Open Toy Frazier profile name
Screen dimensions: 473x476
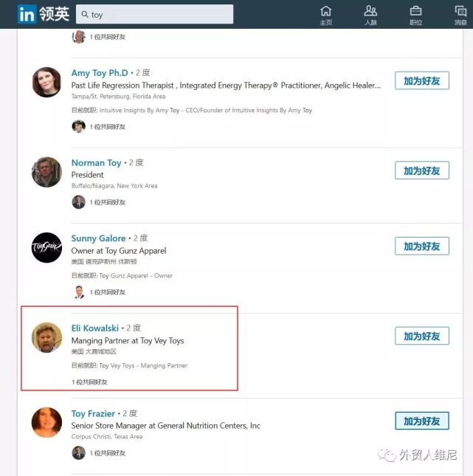pos(93,413)
